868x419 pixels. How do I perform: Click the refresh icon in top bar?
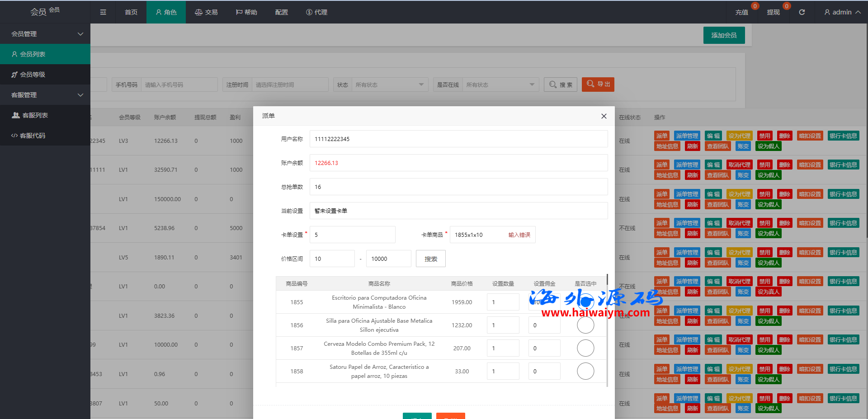tap(802, 12)
